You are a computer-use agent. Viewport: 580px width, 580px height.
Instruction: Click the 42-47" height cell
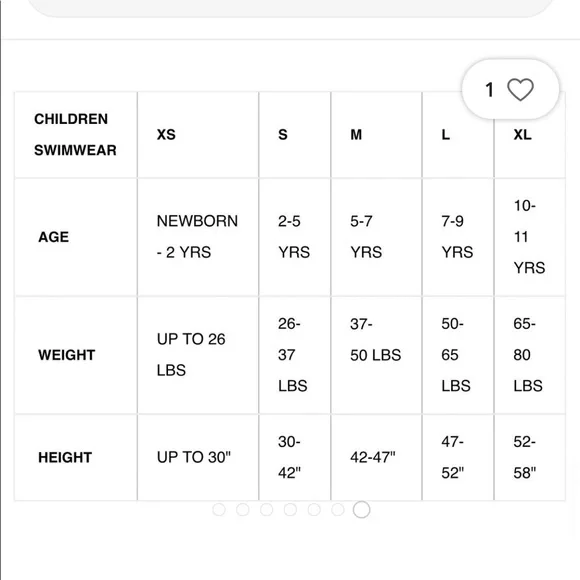tap(376, 457)
